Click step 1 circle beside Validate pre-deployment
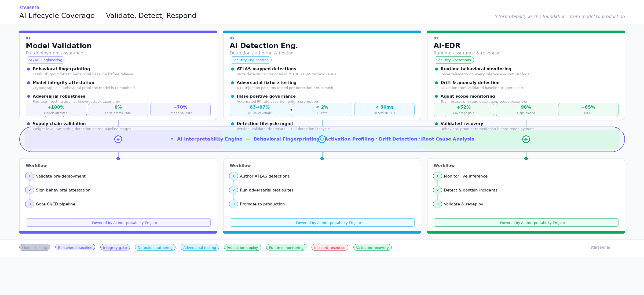The image size is (644, 295). (x=30, y=176)
